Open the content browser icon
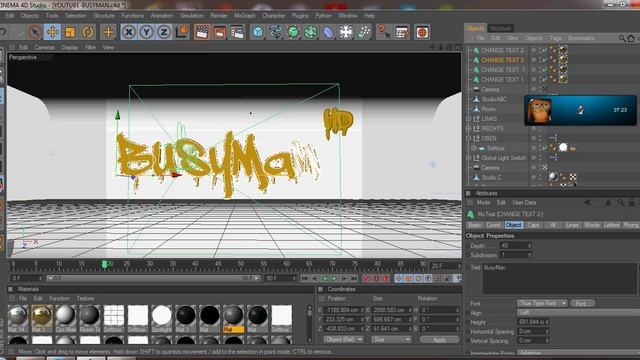Viewport: 640px width, 360px height. click(x=422, y=32)
